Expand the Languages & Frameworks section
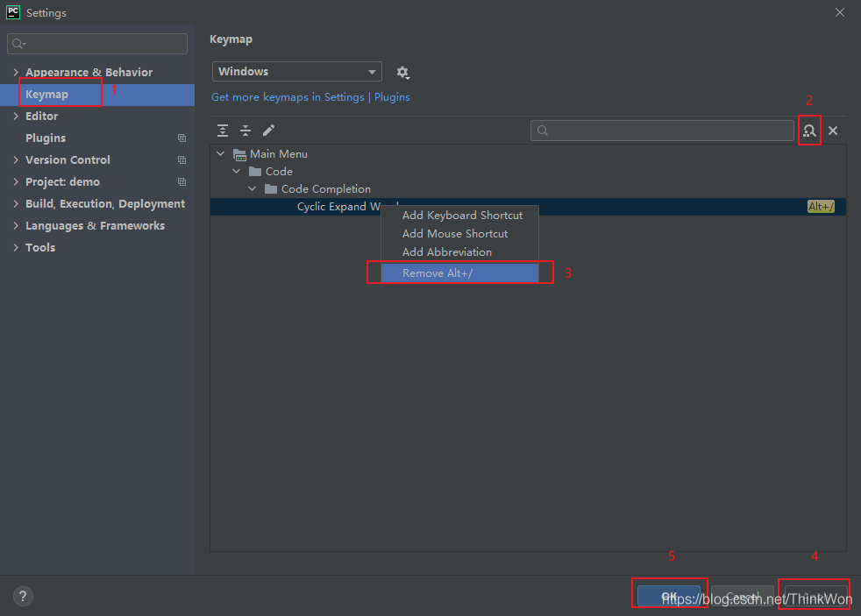The width and height of the screenshot is (861, 616). tap(16, 226)
